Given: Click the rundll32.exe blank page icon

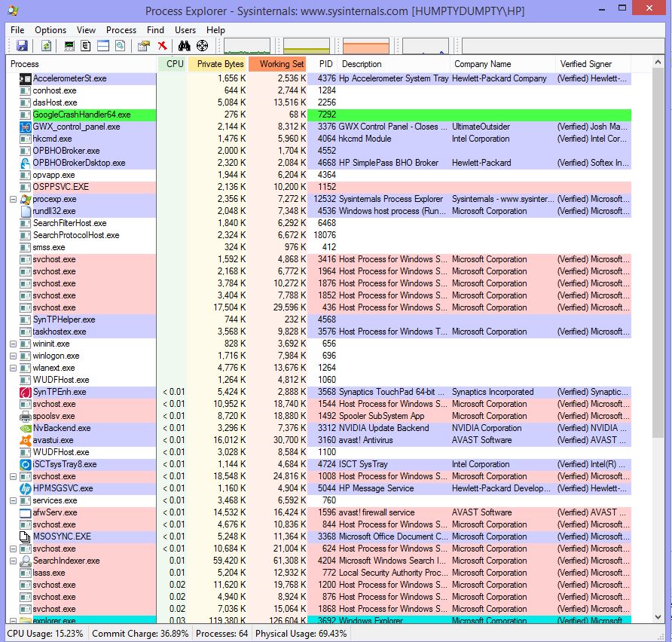Looking at the screenshot, I should click(26, 211).
